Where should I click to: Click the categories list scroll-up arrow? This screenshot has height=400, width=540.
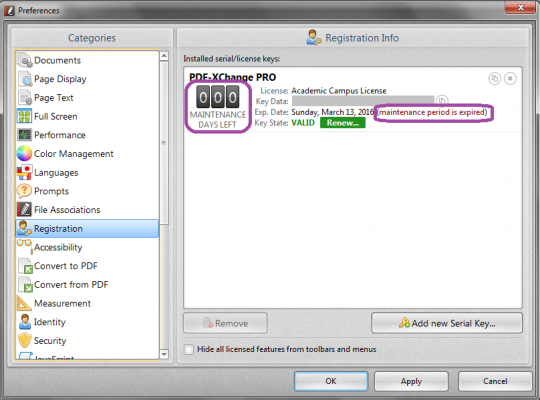click(164, 56)
